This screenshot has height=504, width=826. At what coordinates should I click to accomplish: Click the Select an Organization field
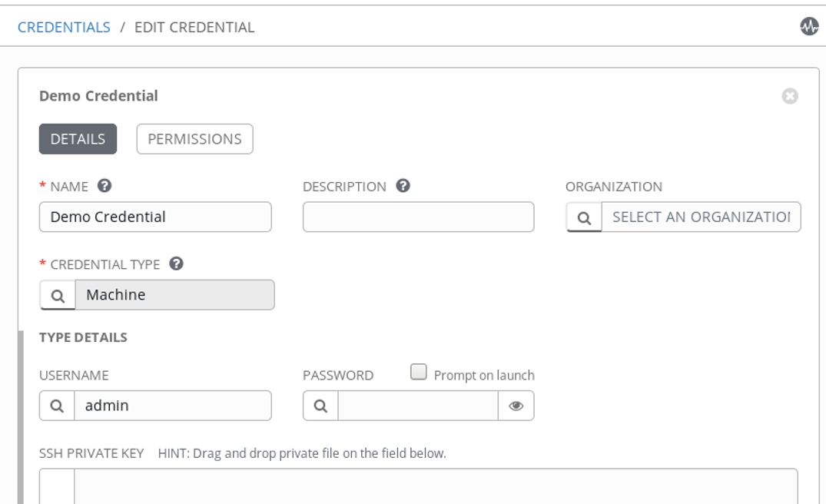[x=701, y=217]
